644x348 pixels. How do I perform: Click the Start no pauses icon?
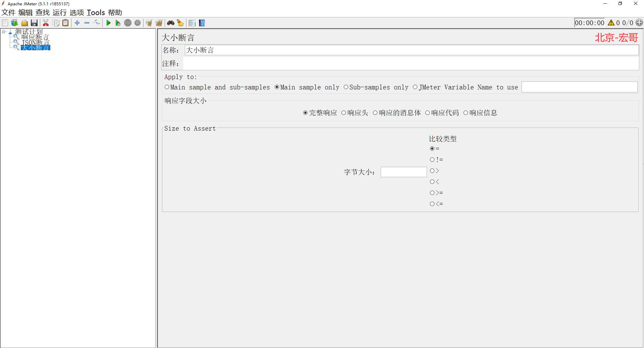(x=118, y=23)
